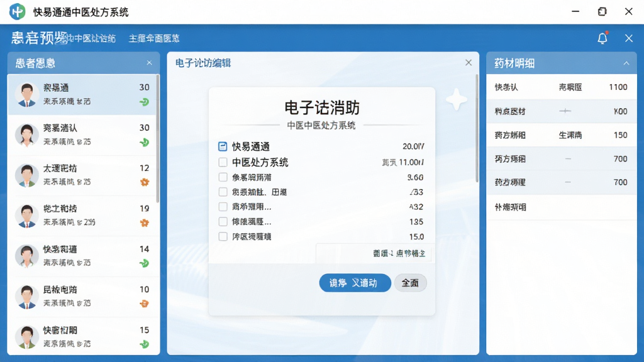The height and width of the screenshot is (362, 644).
Task: Check the box for item ending 33
Action: click(223, 192)
